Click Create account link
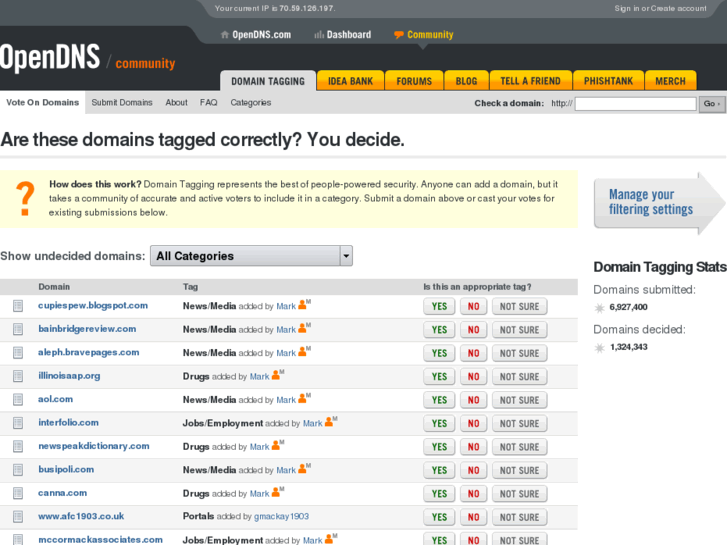This screenshot has width=727, height=545. tap(679, 8)
